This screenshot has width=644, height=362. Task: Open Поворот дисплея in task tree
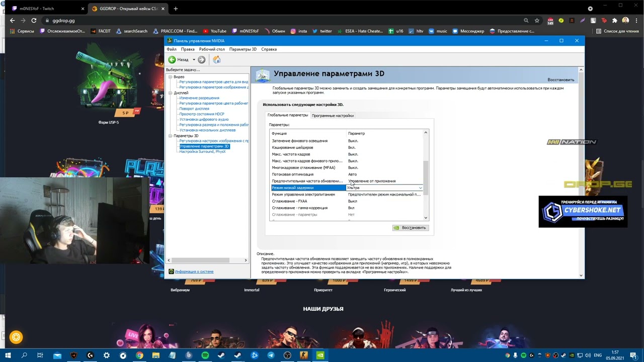click(194, 109)
